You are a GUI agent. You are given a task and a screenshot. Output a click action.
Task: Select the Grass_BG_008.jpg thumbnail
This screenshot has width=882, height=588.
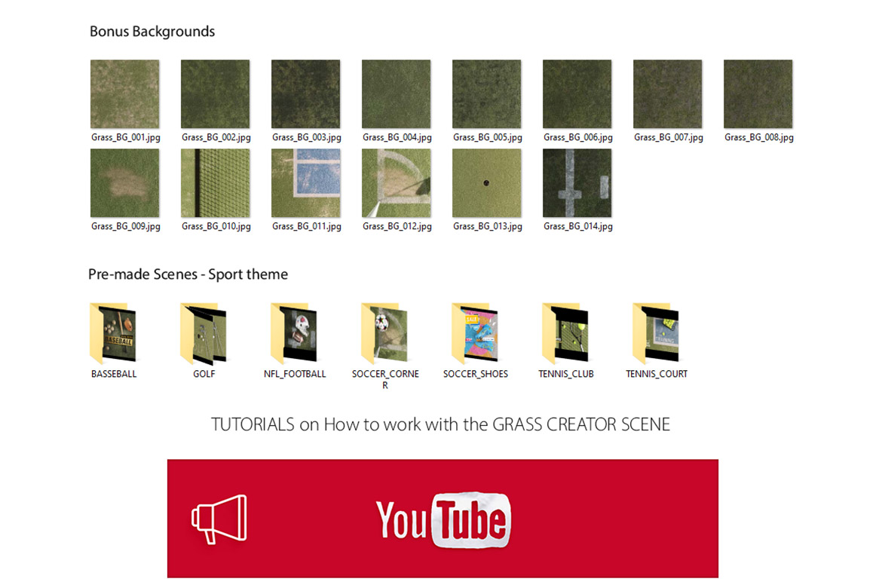point(759,94)
